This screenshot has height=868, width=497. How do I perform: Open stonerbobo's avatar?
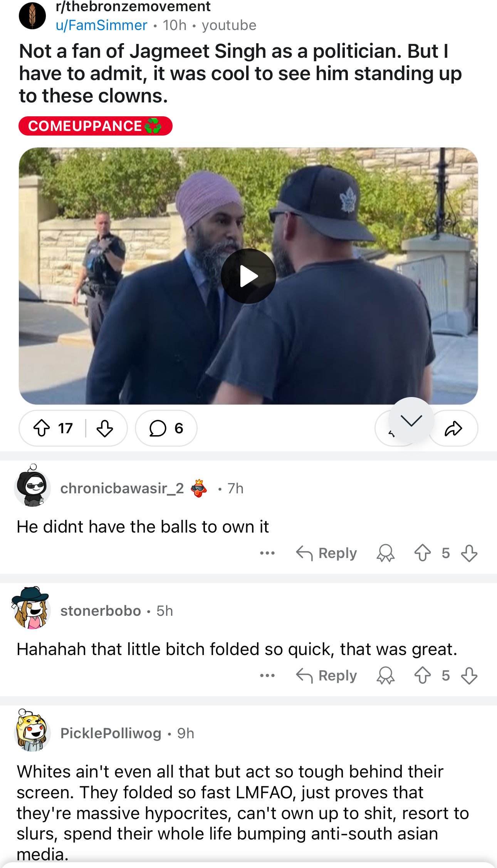pos(32,608)
